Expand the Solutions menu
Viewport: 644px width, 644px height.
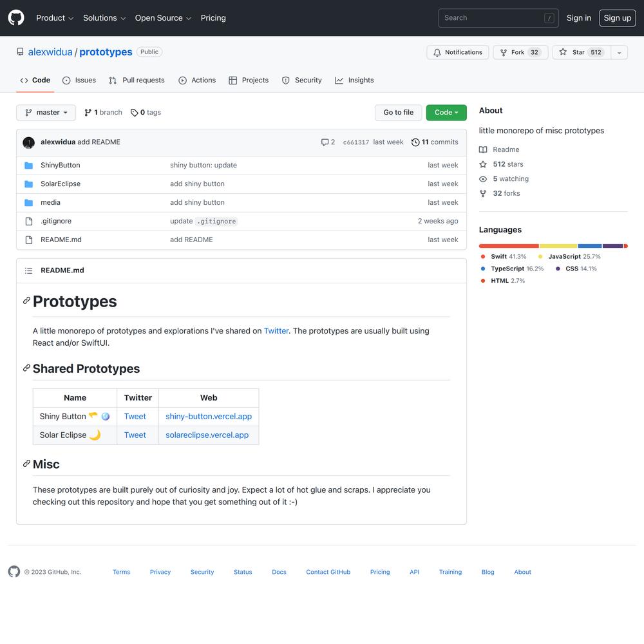pos(104,18)
